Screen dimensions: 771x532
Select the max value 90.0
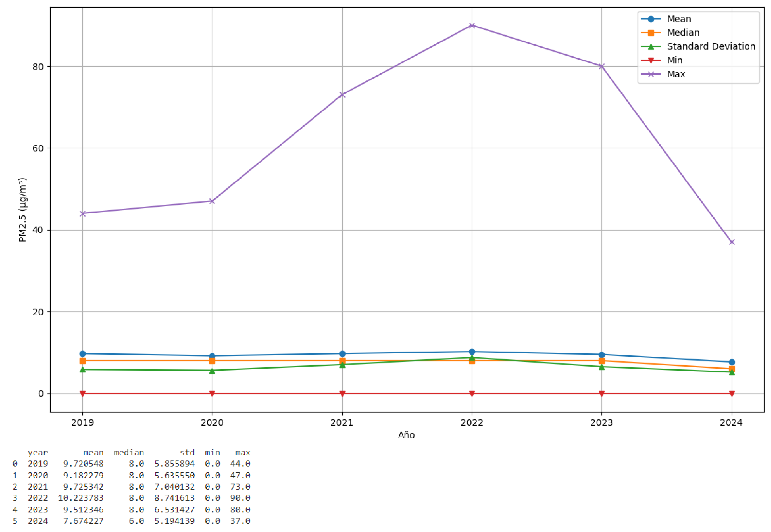pos(240,498)
